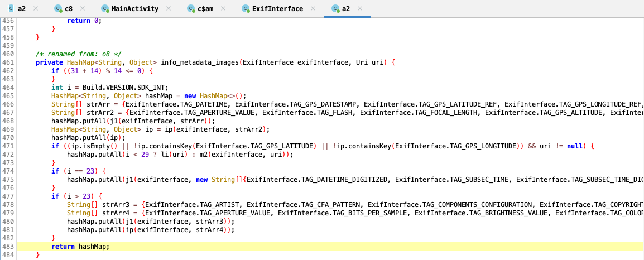Click line number 471 in gutter
Viewport: 644px width, 260px height.
point(8,146)
